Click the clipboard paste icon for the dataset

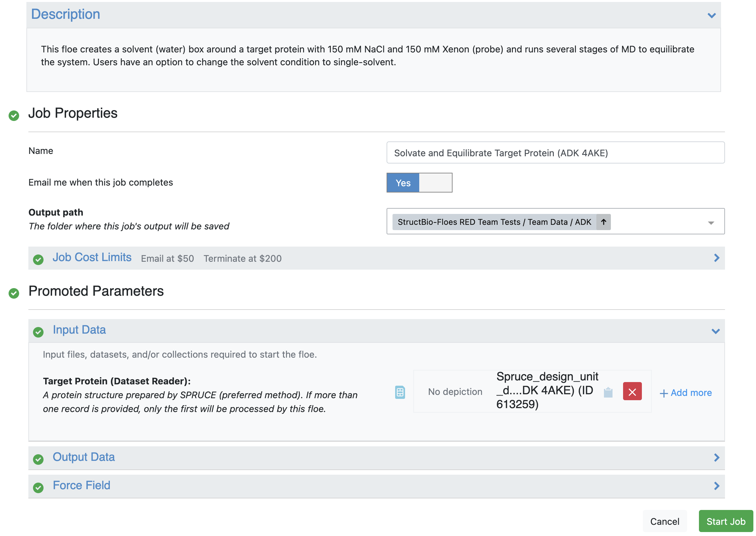click(x=608, y=392)
